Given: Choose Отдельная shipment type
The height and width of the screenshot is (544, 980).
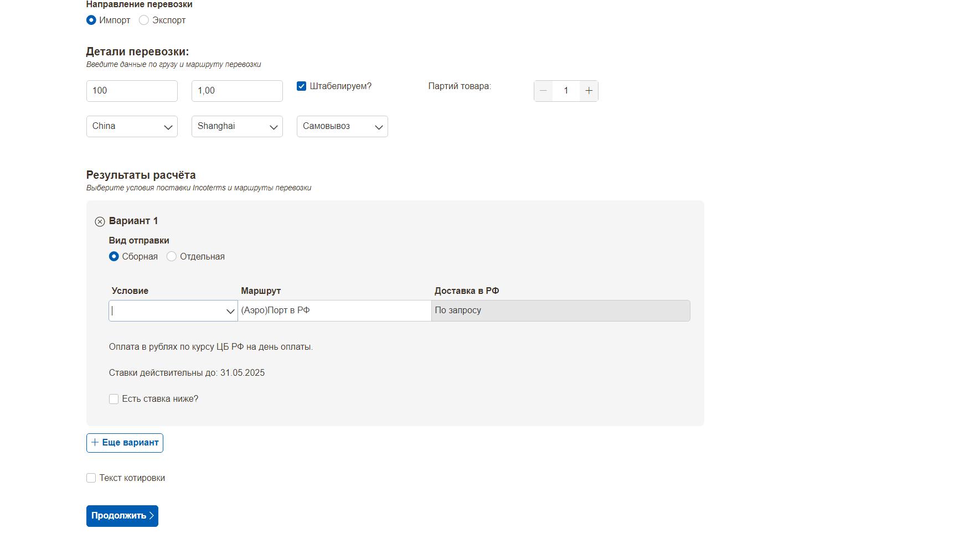Looking at the screenshot, I should pyautogui.click(x=172, y=257).
